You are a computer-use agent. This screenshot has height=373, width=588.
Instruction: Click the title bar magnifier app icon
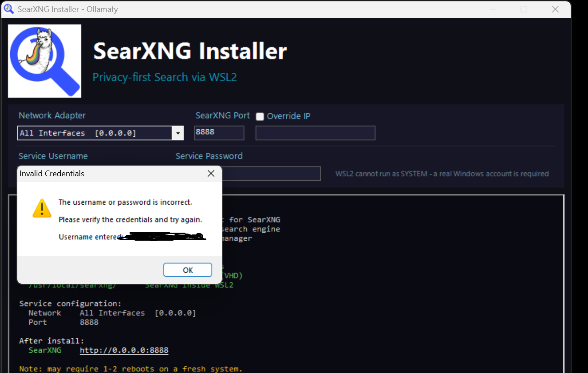click(8, 9)
